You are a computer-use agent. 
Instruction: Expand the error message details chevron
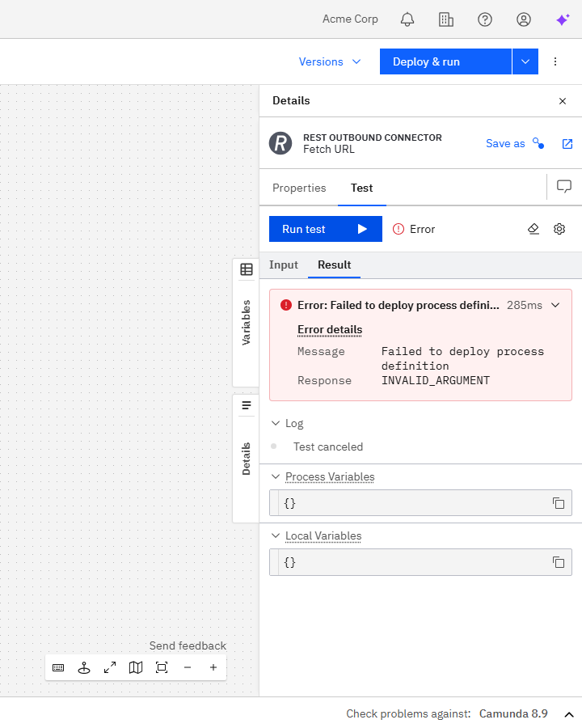point(555,306)
